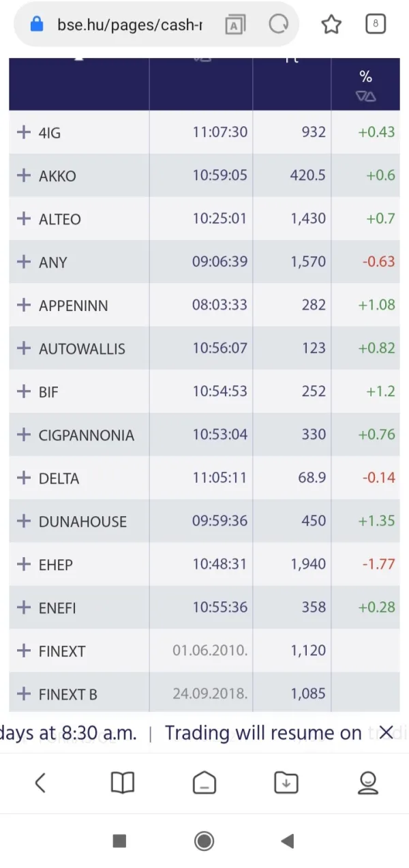Open the bookmarks book icon
Screen dimensions: 409x868
pyautogui.click(x=123, y=783)
